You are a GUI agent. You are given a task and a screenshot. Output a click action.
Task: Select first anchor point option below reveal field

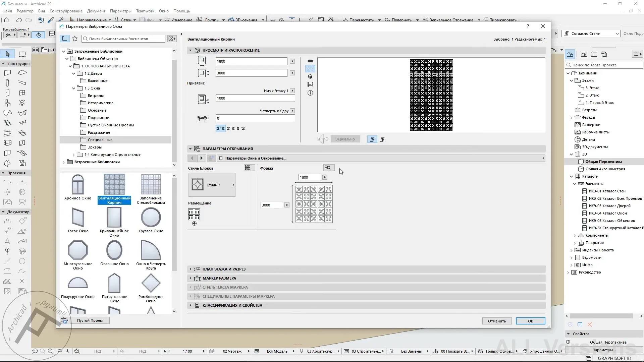coord(220,128)
